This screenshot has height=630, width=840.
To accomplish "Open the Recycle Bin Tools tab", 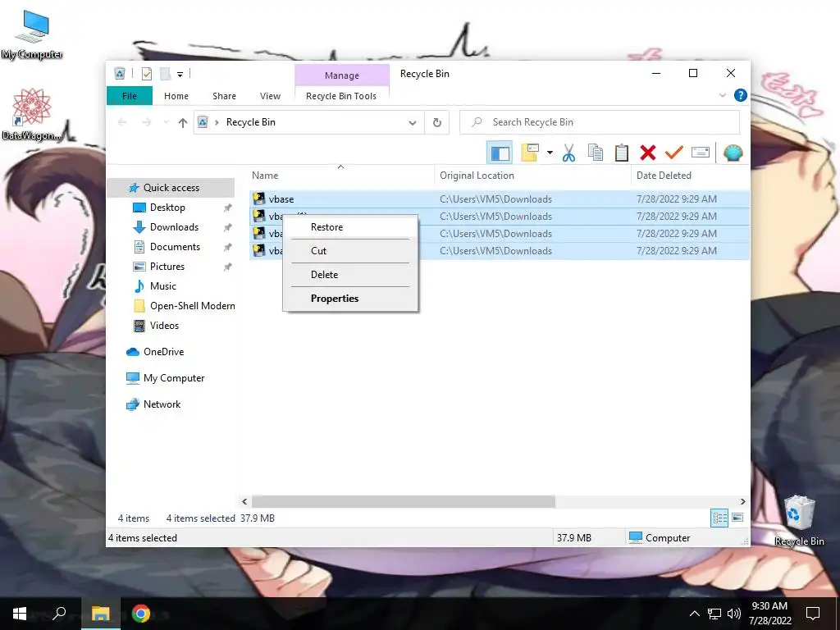I will (341, 96).
